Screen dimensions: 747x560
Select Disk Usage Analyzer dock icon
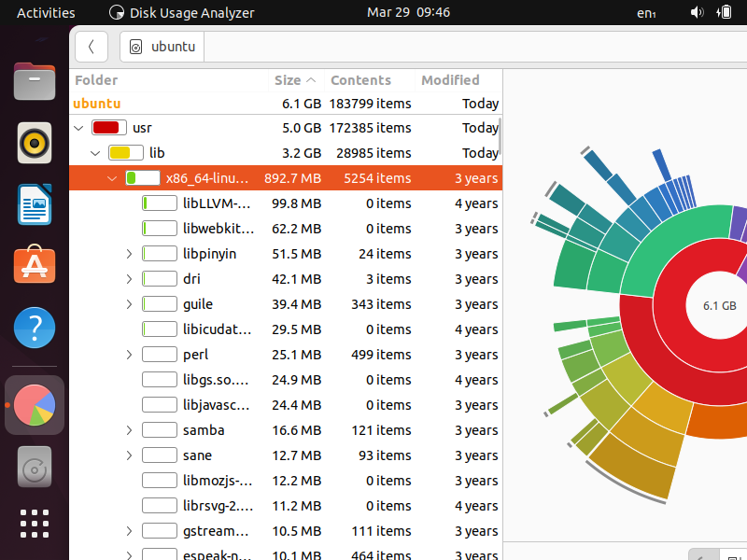[35, 405]
